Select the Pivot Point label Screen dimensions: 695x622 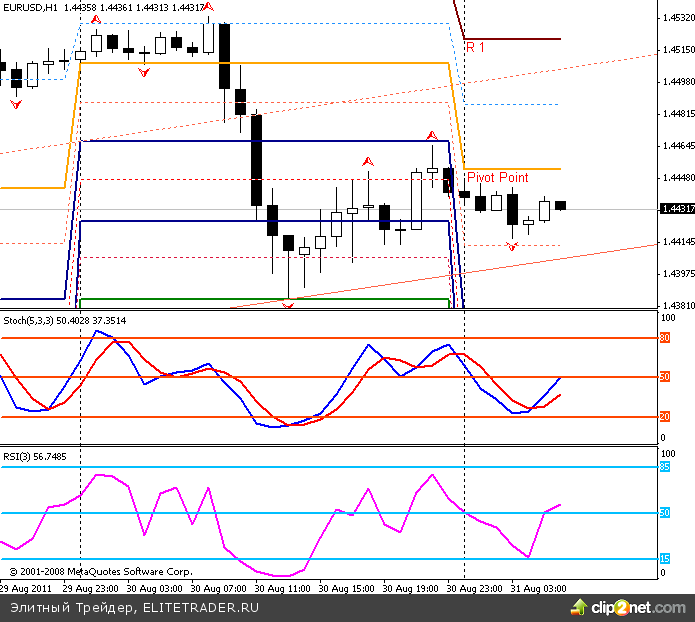pos(497,177)
